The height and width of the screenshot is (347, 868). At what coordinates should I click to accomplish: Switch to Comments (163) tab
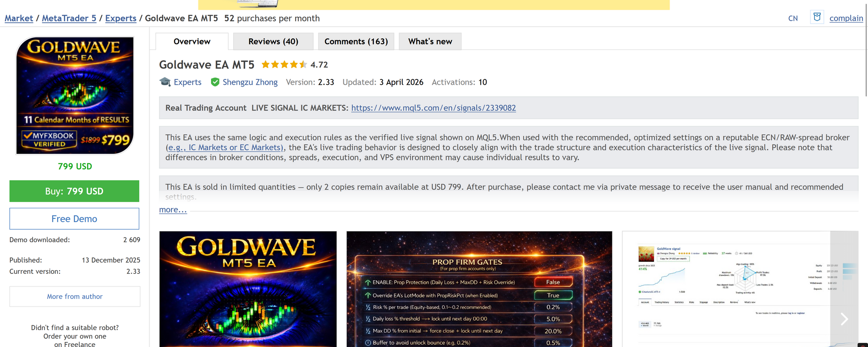coord(356,41)
